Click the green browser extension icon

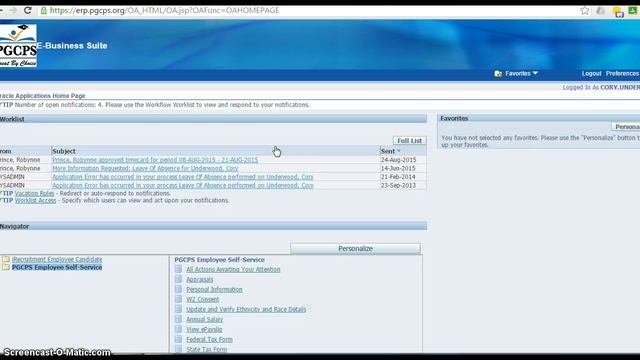point(633,11)
